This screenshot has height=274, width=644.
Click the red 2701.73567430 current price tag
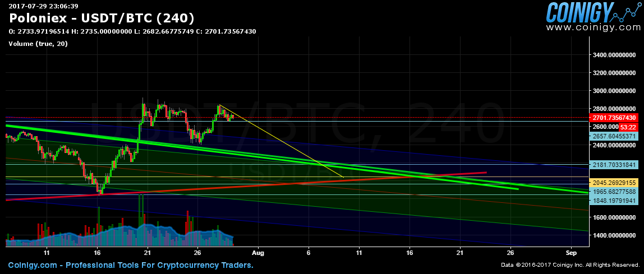[614, 118]
